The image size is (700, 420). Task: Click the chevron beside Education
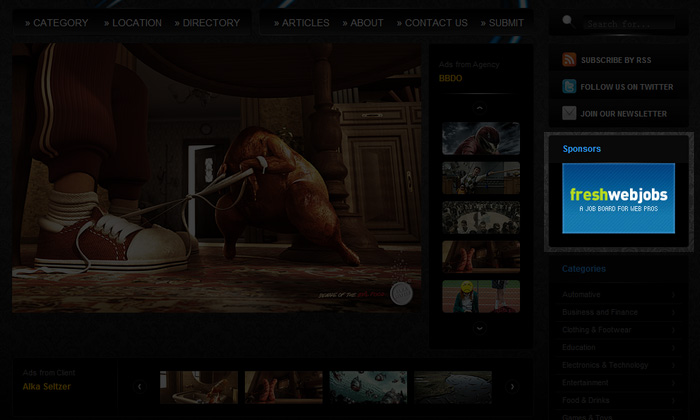pos(674,347)
